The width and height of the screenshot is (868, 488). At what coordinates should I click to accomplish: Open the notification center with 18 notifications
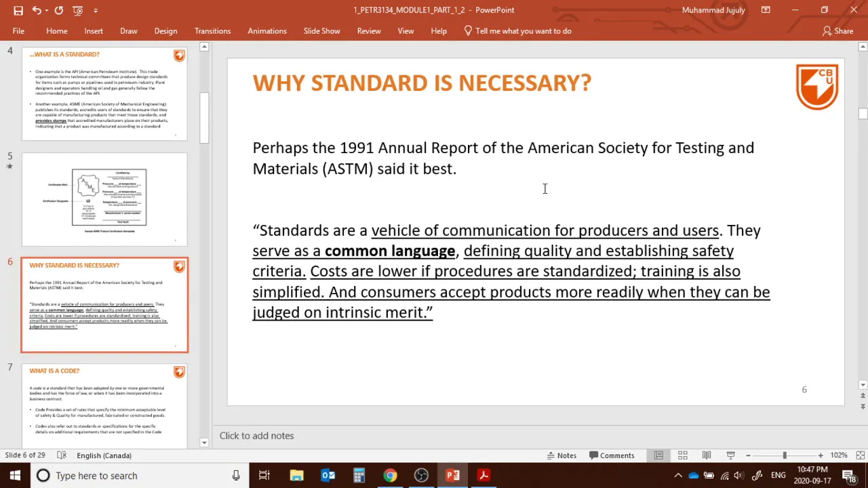[848, 476]
